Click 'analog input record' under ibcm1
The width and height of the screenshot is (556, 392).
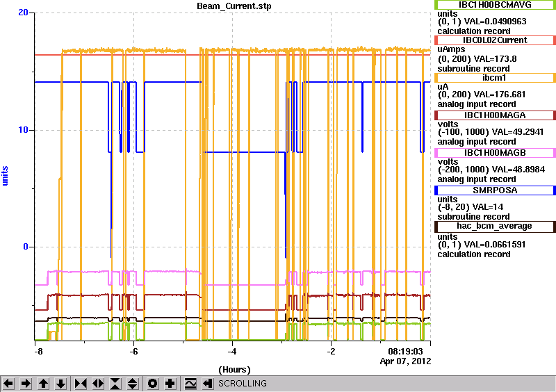click(x=477, y=104)
